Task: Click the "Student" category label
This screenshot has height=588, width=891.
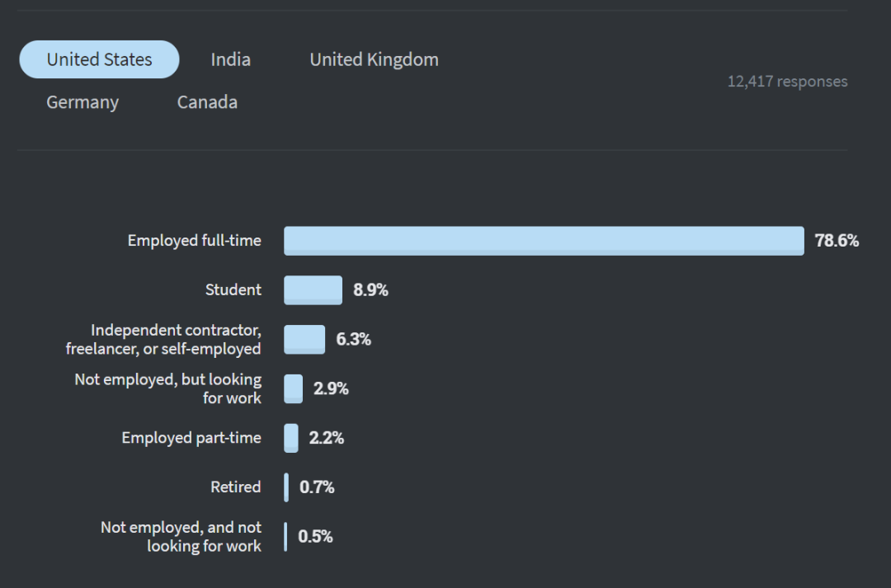Action: pos(233,290)
